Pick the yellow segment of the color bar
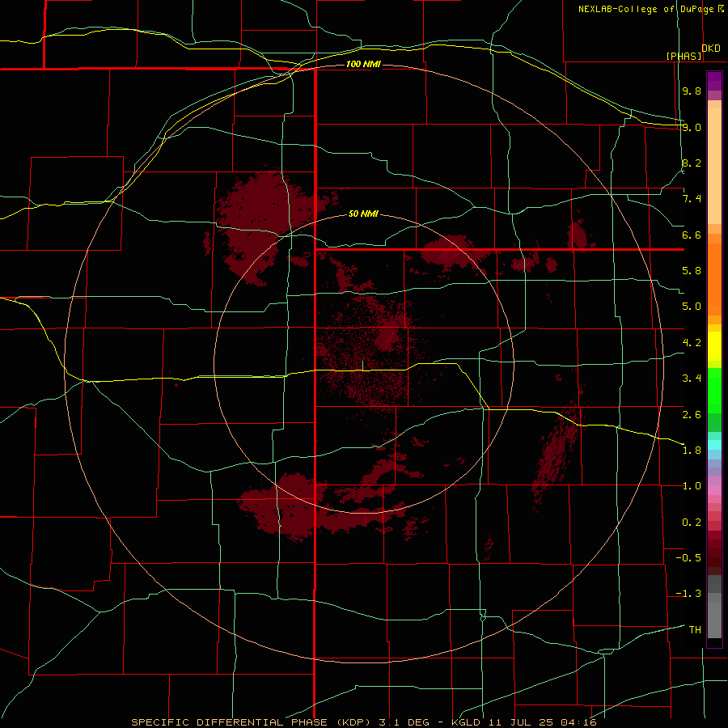This screenshot has height=728, width=728. [x=714, y=346]
